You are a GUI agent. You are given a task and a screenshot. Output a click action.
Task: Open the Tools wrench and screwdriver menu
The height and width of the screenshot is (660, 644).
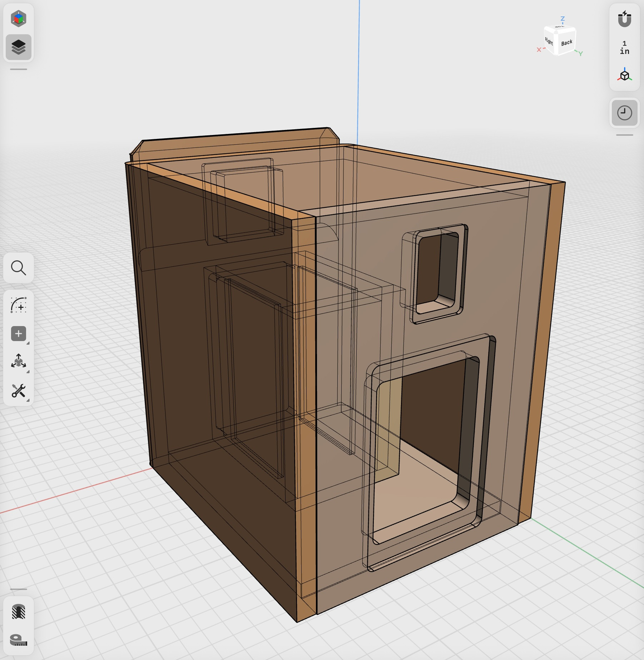(19, 391)
